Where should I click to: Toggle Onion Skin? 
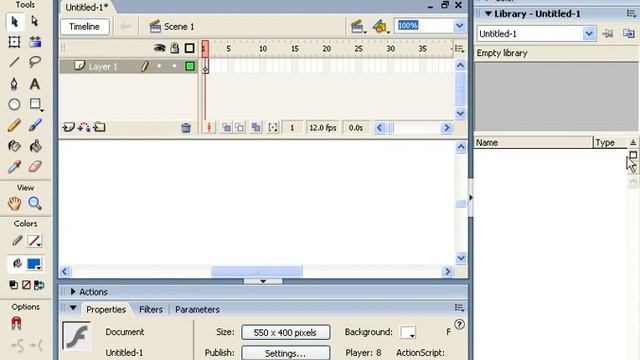pos(226,128)
